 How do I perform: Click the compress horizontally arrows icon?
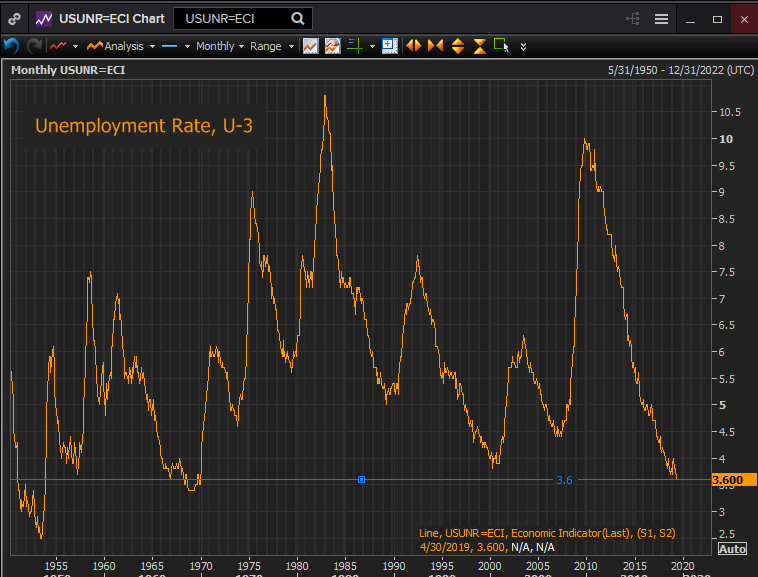[x=436, y=46]
